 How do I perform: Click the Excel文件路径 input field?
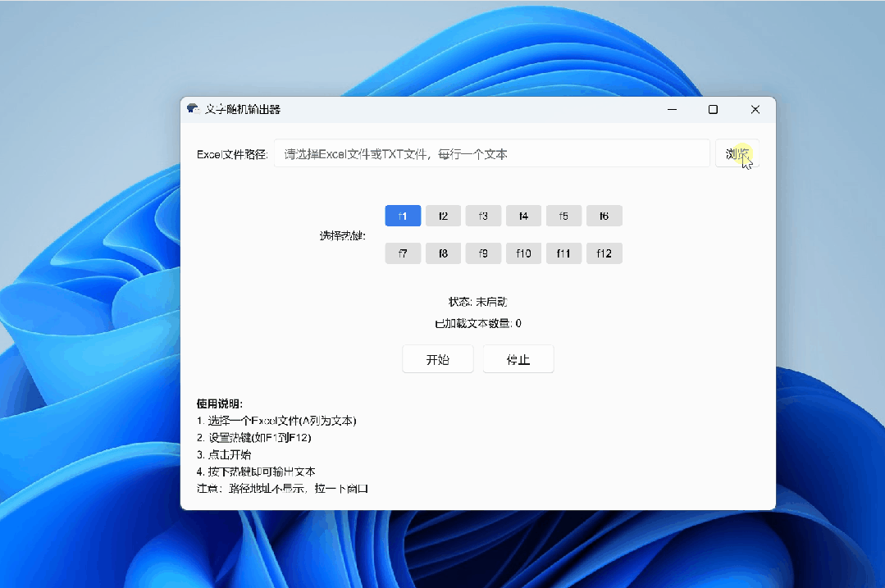tap(492, 153)
